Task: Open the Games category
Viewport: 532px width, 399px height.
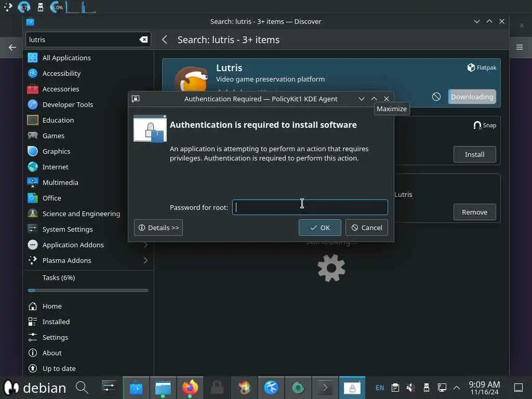Action: pos(88,136)
